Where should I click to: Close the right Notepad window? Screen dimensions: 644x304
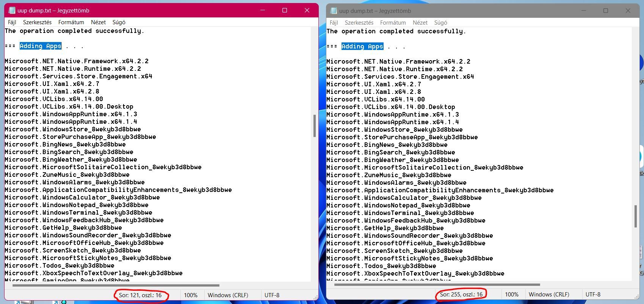[628, 11]
